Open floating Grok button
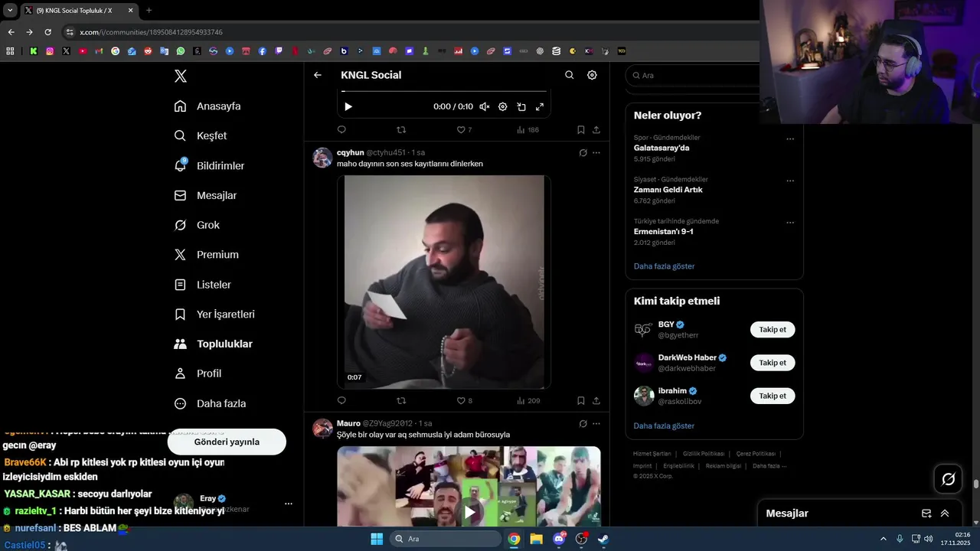The image size is (980, 551). [948, 479]
